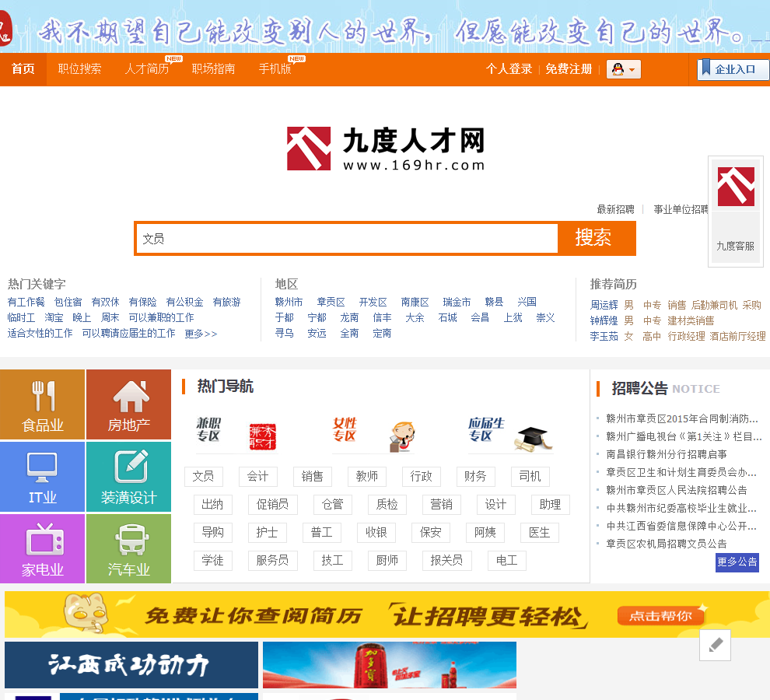Select hot keyword 有公积金

[184, 302]
